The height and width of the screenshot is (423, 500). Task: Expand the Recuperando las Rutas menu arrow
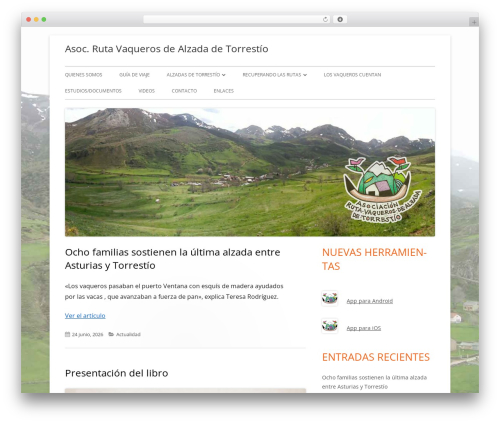coord(305,75)
